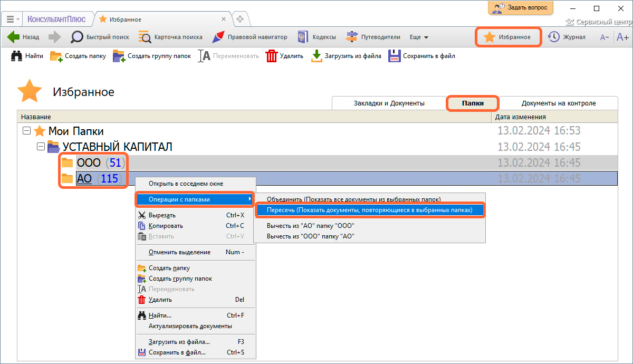Open Избранное via the star toolbar button
The height and width of the screenshot is (364, 633).
coord(509,37)
